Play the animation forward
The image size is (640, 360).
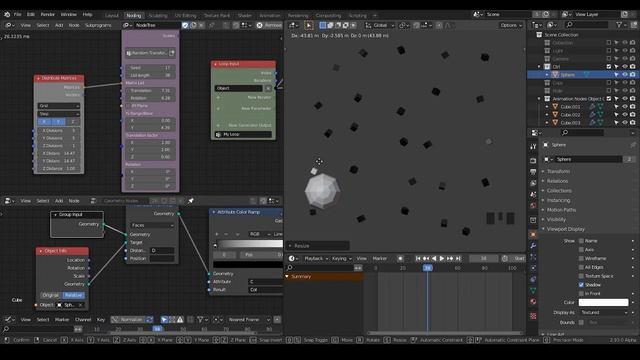click(442, 258)
